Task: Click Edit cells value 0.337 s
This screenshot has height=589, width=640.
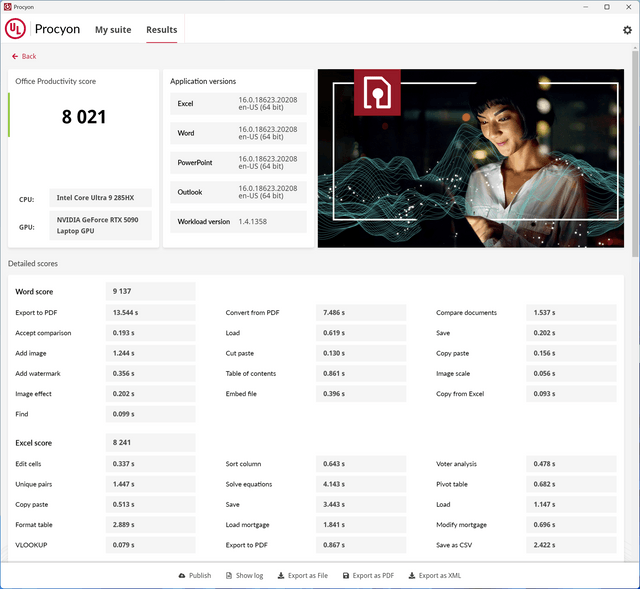Action: click(150, 464)
